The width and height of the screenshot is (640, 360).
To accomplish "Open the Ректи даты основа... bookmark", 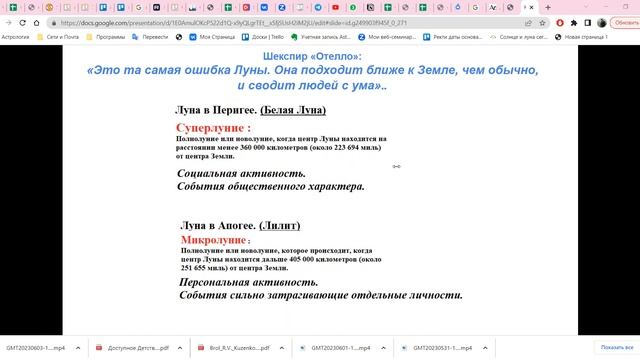I will pos(453,37).
